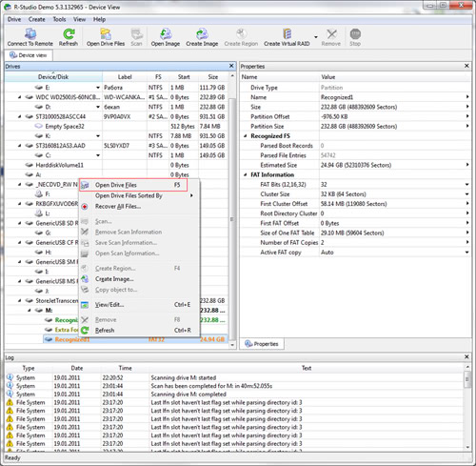Open the Active FAT copy dropdown
Screen dimensions: 476x466
coord(467,253)
